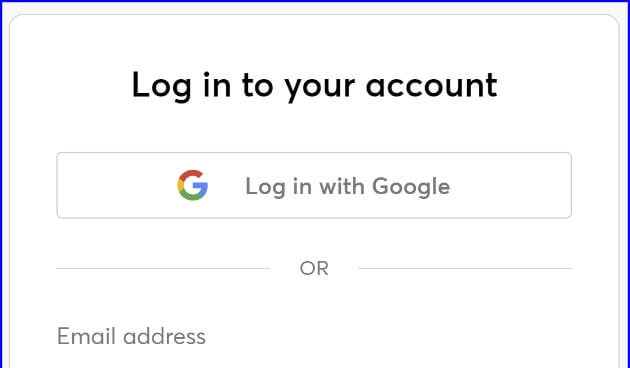Image resolution: width=630 pixels, height=368 pixels.
Task: Click the divider line left of OR
Action: pyautogui.click(x=163, y=268)
